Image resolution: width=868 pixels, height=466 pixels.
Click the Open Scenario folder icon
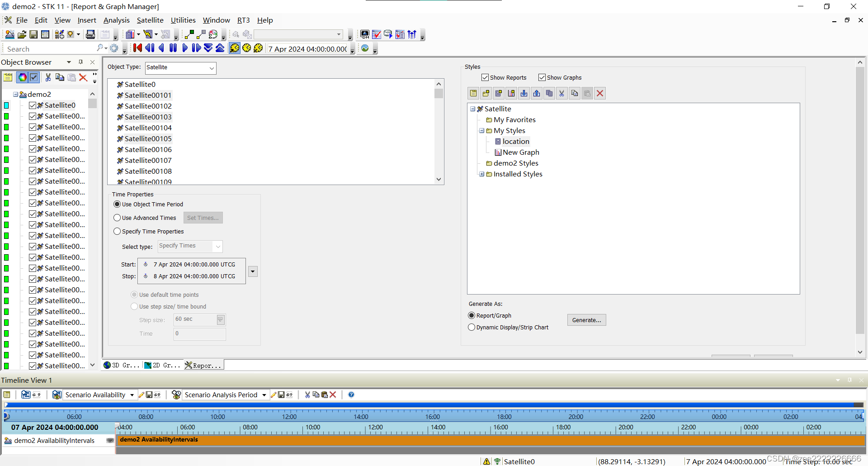coord(22,34)
